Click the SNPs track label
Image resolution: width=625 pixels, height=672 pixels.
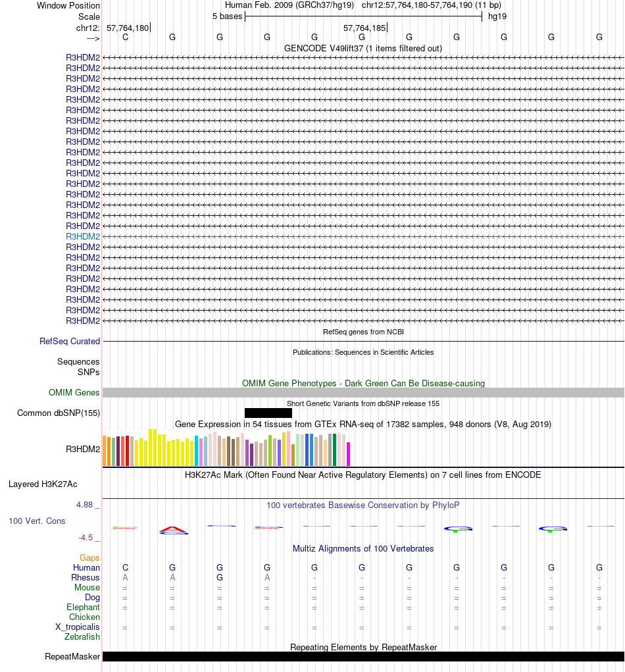88,372
